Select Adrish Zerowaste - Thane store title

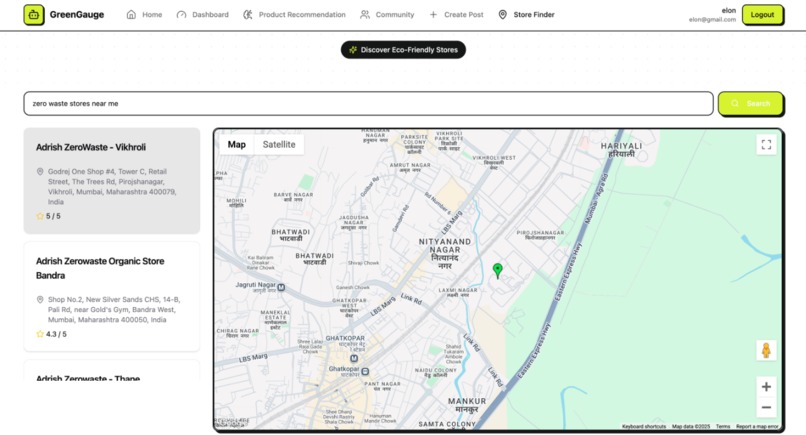pos(88,378)
